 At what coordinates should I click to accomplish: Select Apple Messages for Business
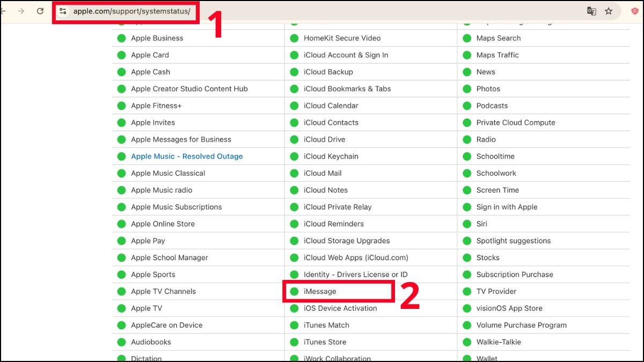pos(181,139)
